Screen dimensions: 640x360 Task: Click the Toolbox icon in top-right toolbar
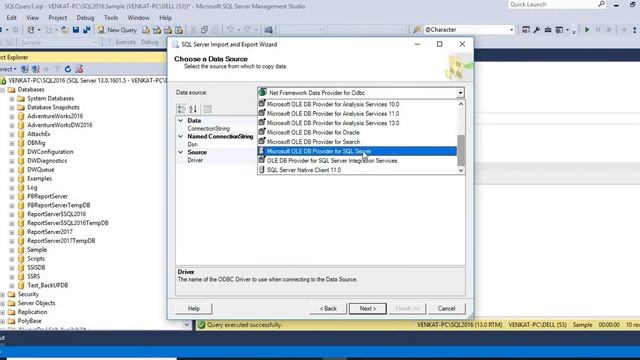[x=548, y=30]
